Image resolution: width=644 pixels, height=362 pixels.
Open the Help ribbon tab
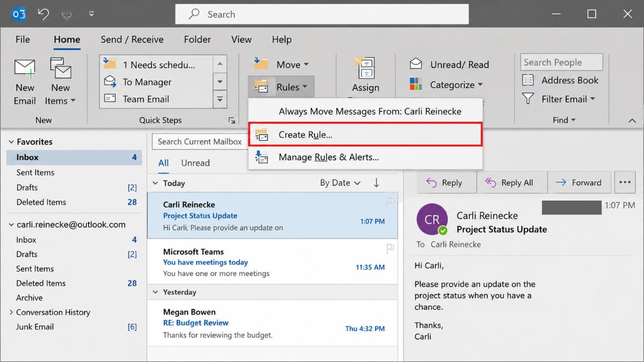pyautogui.click(x=282, y=39)
